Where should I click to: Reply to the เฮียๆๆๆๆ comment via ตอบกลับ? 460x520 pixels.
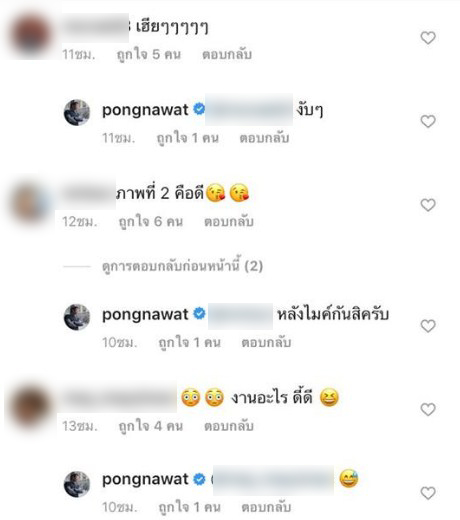tap(227, 55)
